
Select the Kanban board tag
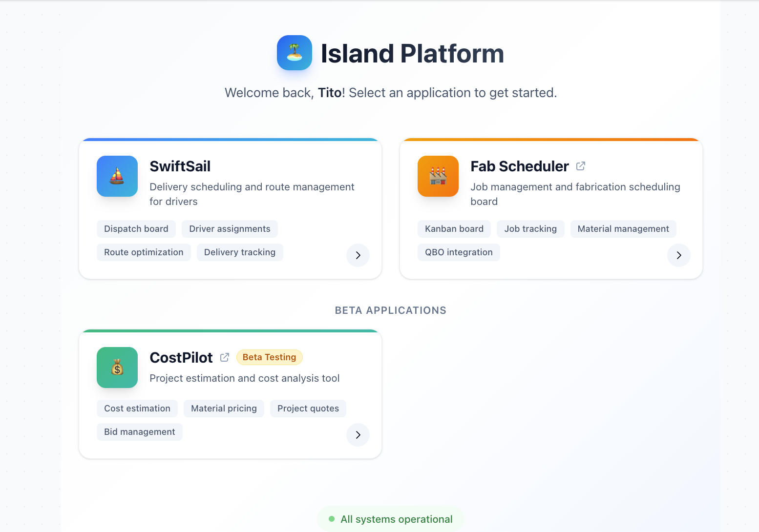pos(454,229)
